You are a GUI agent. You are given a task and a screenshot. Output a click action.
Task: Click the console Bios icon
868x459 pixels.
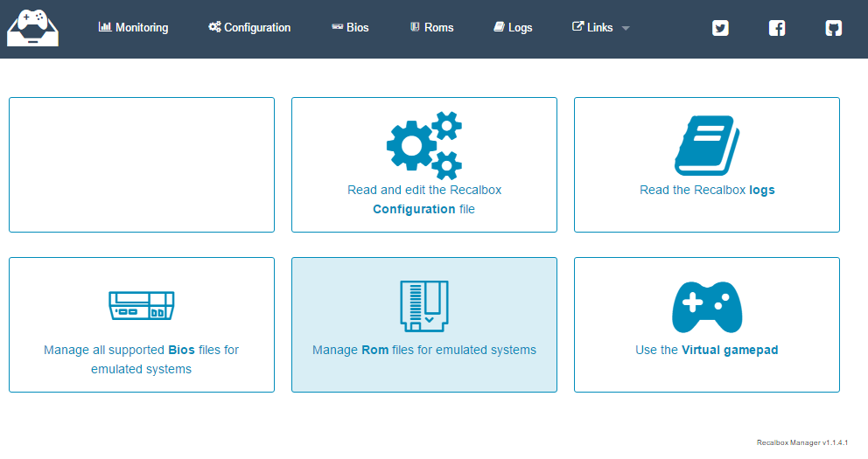pos(141,306)
